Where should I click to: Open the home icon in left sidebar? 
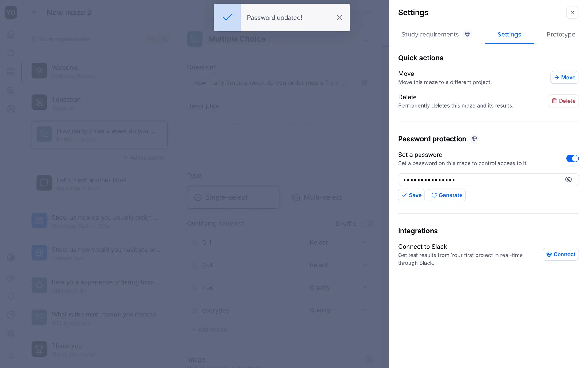[11, 34]
